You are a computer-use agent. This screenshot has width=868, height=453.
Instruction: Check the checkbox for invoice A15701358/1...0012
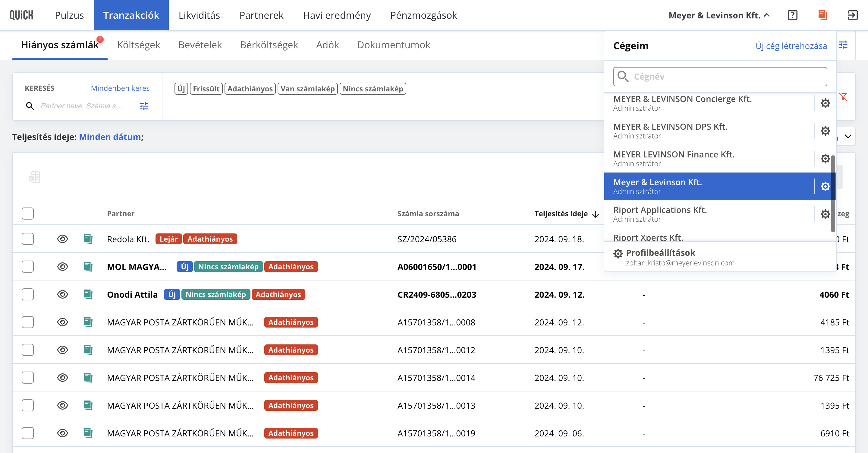(28, 350)
